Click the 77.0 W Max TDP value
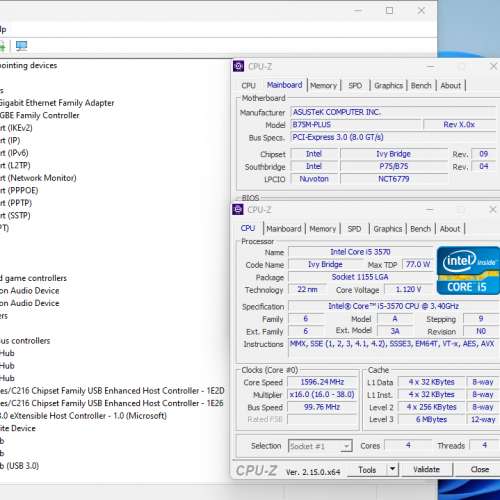This screenshot has width=500, height=500. click(x=417, y=265)
